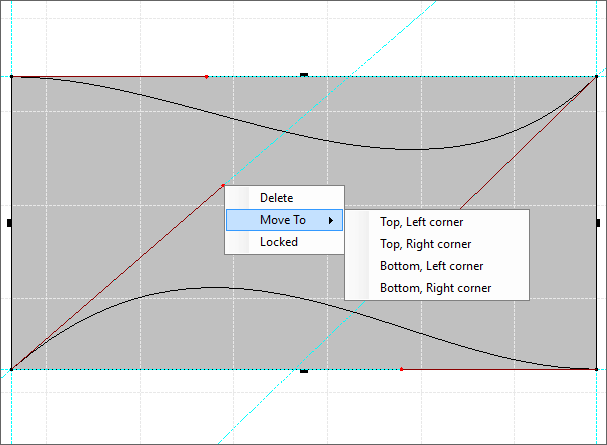Select Top, Left corner option
The width and height of the screenshot is (607, 445).
[437, 222]
